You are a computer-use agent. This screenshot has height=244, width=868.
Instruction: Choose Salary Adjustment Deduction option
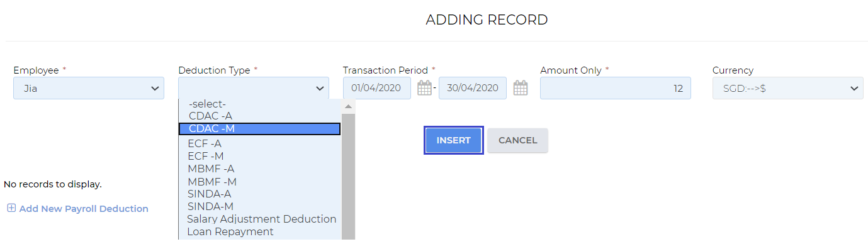pos(260,219)
